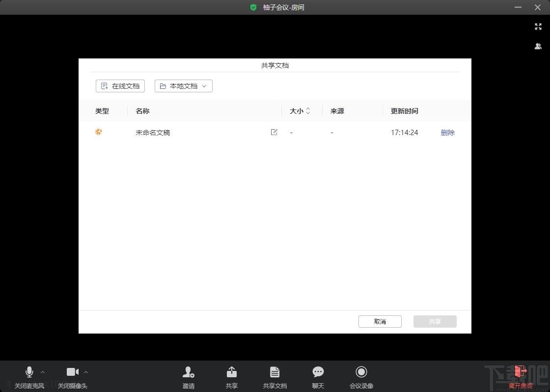This screenshot has height=392, width=550.
Task: Click the 来源 column header
Action: point(337,111)
